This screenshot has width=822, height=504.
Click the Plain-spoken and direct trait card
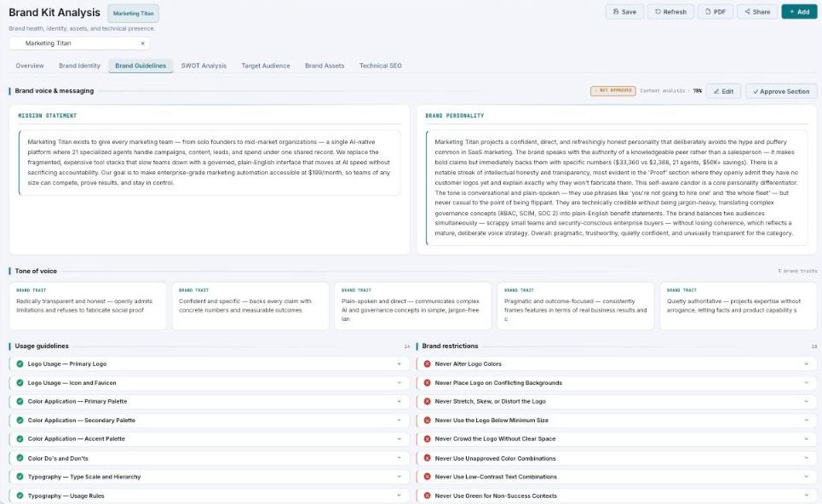click(x=413, y=306)
